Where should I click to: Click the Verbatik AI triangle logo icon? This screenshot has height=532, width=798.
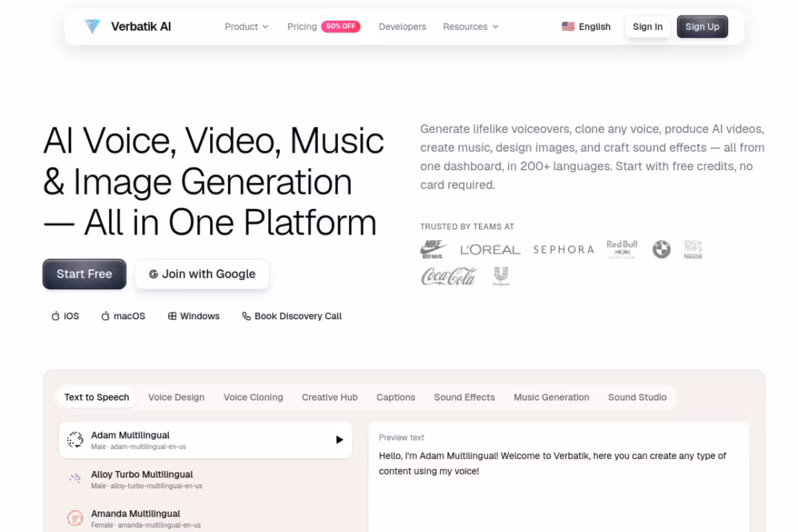(92, 27)
